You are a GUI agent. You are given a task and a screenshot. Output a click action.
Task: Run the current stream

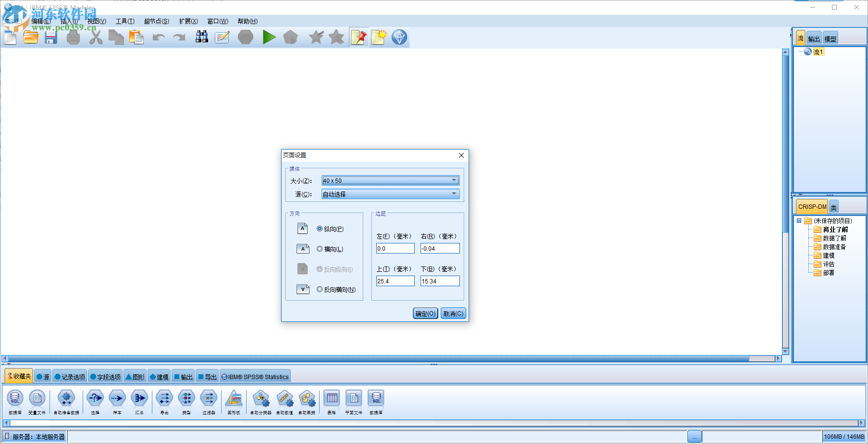click(269, 37)
